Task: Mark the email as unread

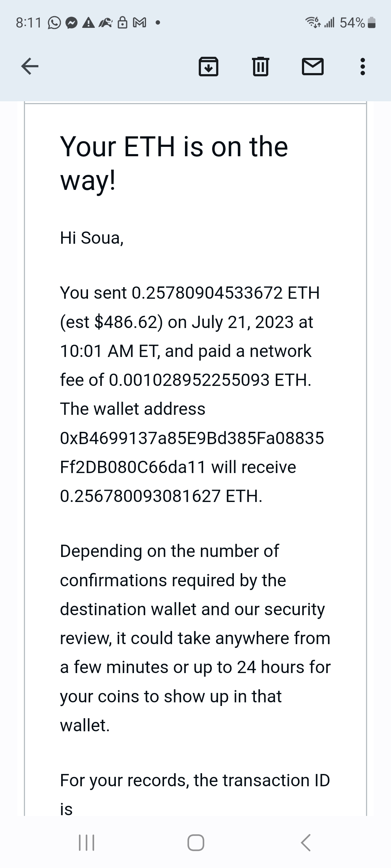Action: click(312, 67)
